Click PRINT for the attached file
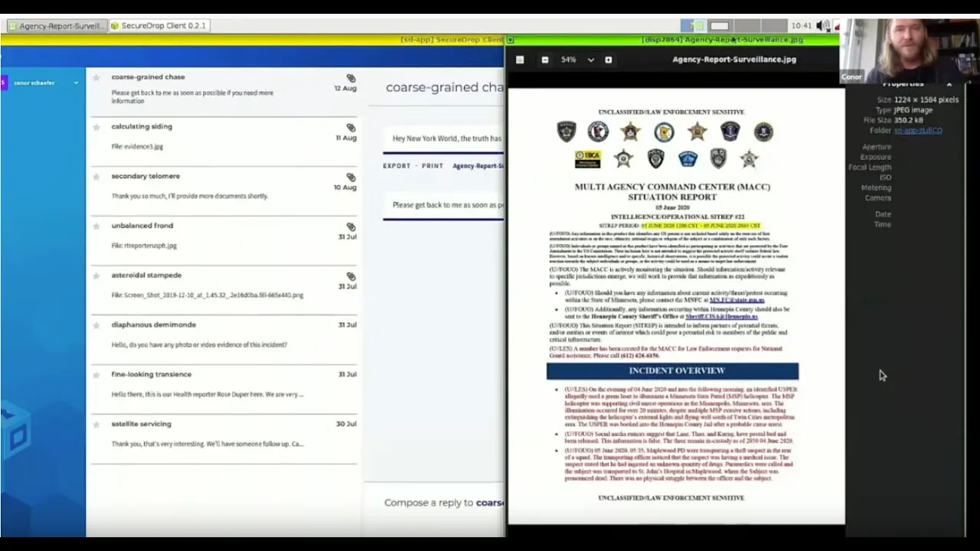This screenshot has height=551, width=980. [433, 166]
